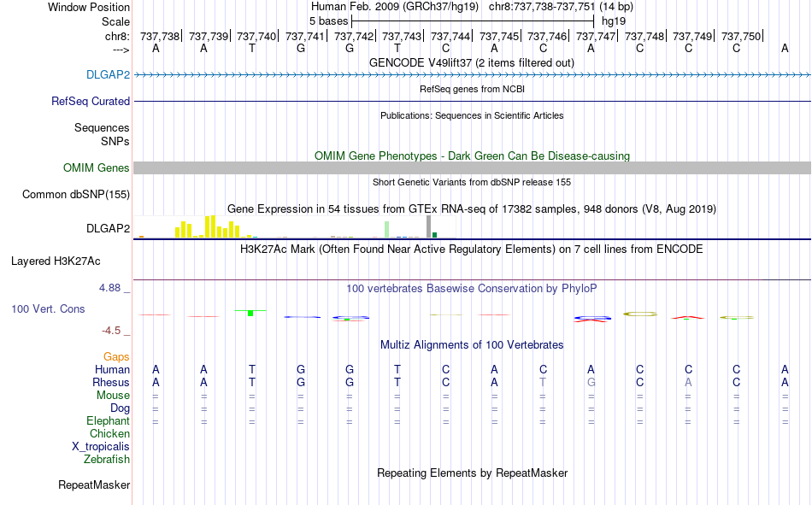Select the X_tropicalis species label
The height and width of the screenshot is (505, 812).
coord(101,447)
